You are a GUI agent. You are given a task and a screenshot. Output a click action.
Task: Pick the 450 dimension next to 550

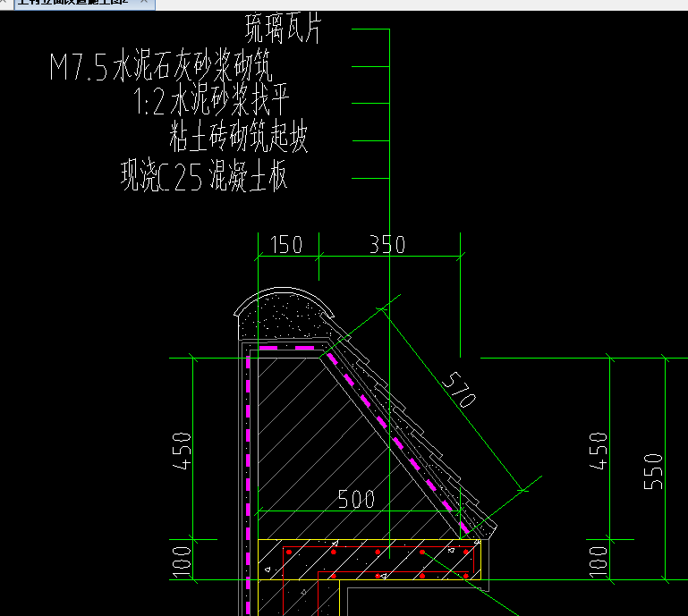click(x=599, y=451)
